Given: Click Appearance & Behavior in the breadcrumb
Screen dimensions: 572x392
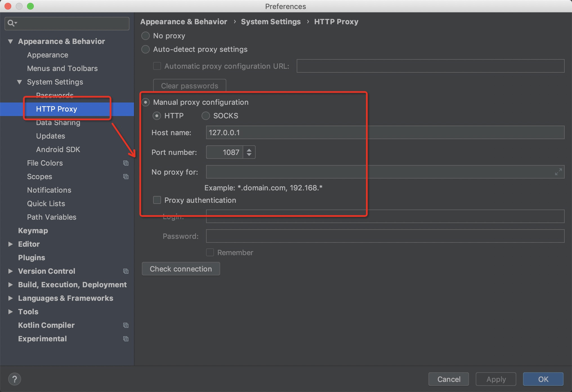Looking at the screenshot, I should (184, 22).
